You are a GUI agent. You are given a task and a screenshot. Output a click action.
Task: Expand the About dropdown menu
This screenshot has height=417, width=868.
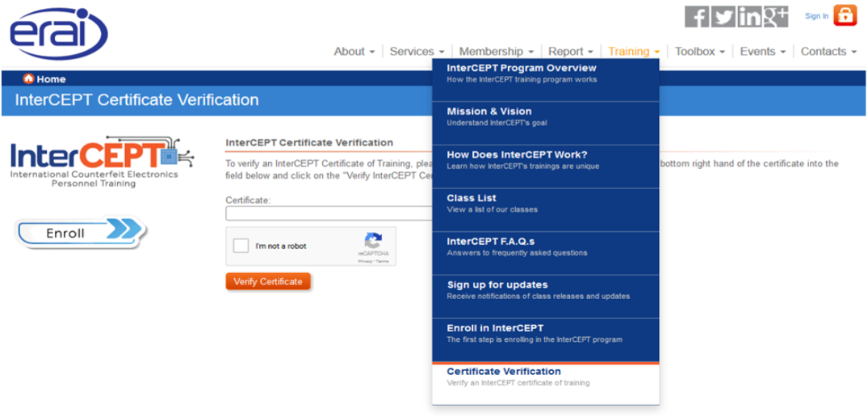tap(354, 52)
